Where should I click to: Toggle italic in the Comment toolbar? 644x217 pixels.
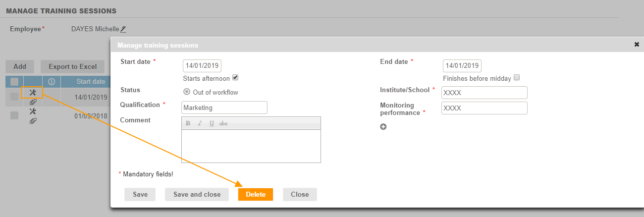pyautogui.click(x=200, y=123)
